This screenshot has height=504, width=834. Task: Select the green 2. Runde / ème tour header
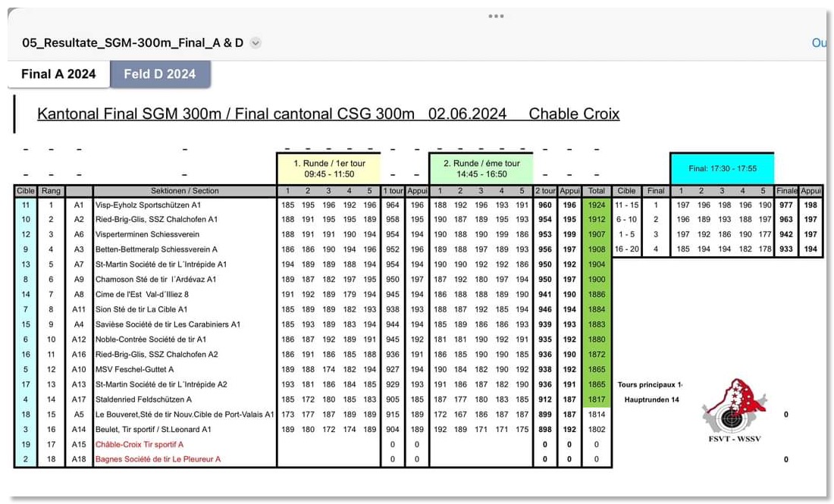[x=481, y=168]
